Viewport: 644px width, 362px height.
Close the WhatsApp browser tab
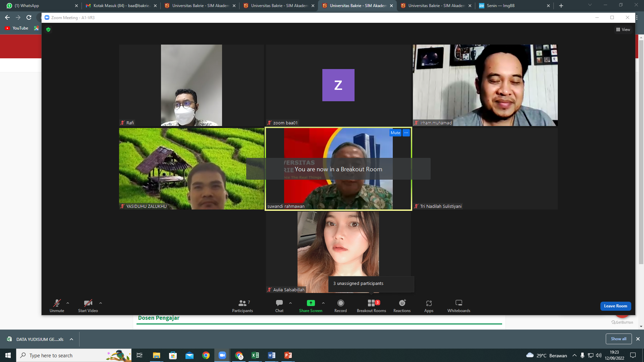pos(76,6)
